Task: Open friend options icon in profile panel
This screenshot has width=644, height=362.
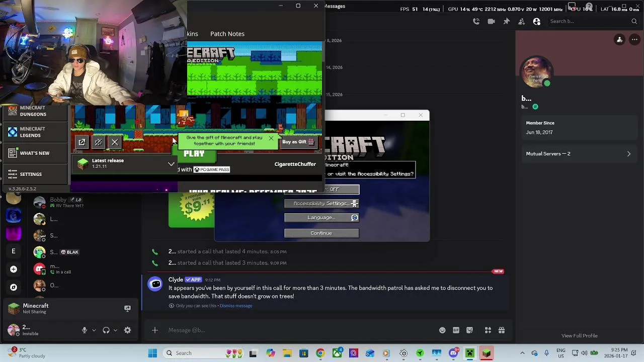Action: (x=619, y=40)
